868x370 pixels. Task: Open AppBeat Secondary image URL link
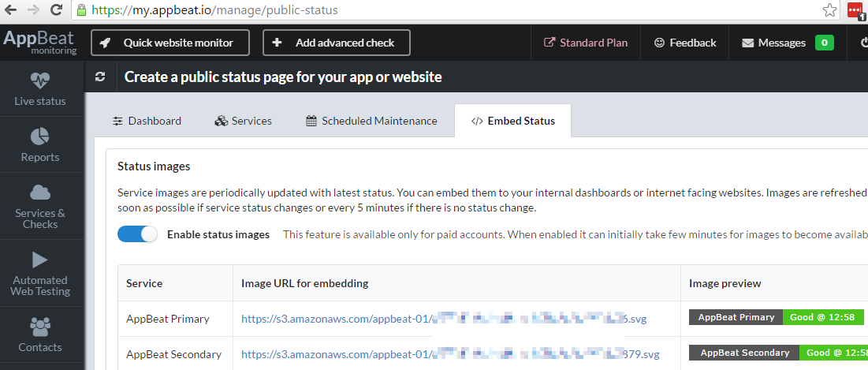(x=451, y=354)
